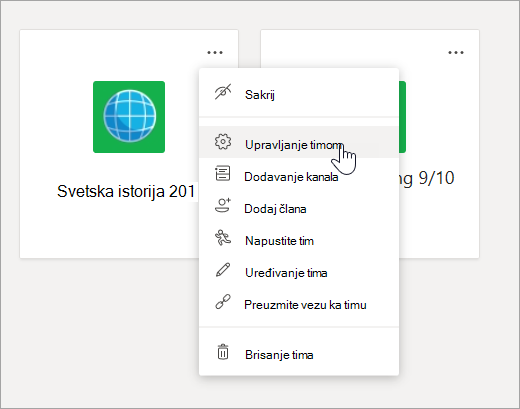Open the Svetska istorija 201 team title
This screenshot has height=409, width=520.
tap(126, 191)
